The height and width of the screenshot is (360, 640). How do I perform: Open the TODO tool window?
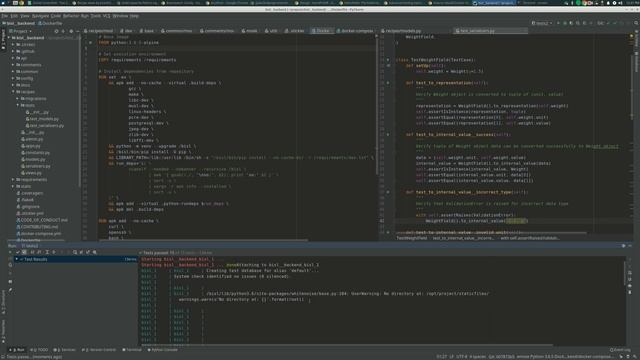40,350
